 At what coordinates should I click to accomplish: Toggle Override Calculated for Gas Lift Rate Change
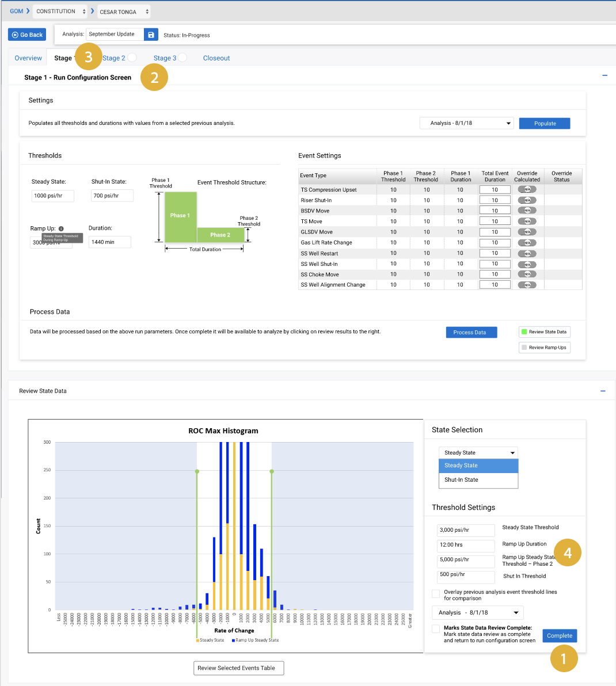(527, 242)
